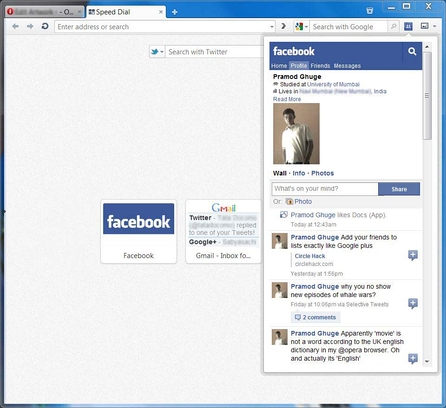Click Pramod Ghuge's profile photo
The height and width of the screenshot is (408, 446).
[296, 134]
